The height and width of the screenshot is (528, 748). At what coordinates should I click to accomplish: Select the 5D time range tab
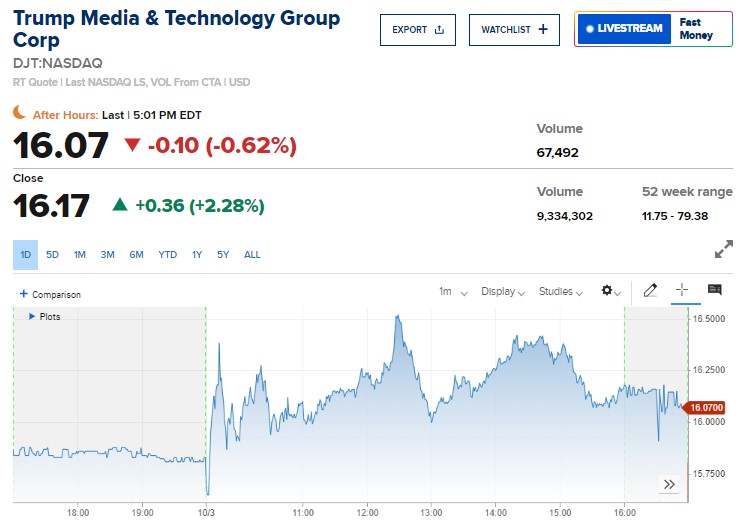click(x=52, y=255)
